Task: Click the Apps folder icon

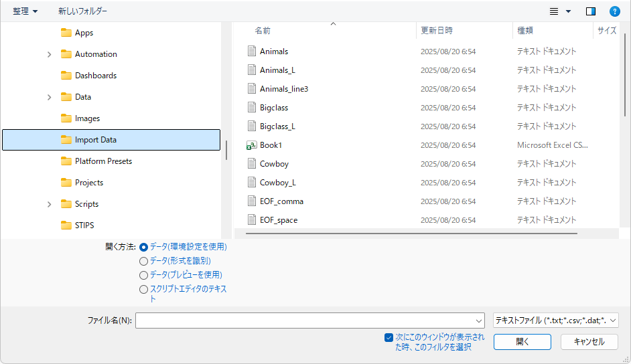Action: pos(66,33)
